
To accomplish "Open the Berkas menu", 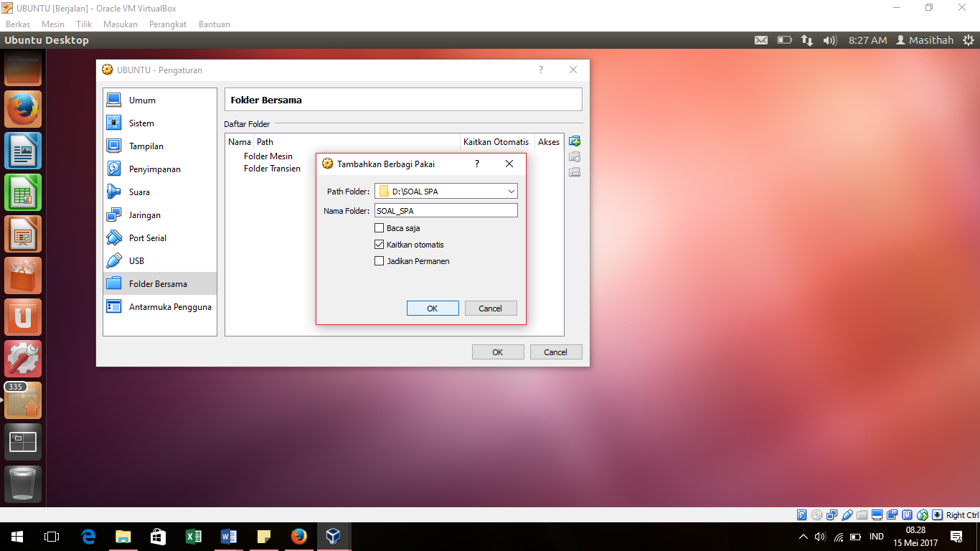I will point(18,24).
